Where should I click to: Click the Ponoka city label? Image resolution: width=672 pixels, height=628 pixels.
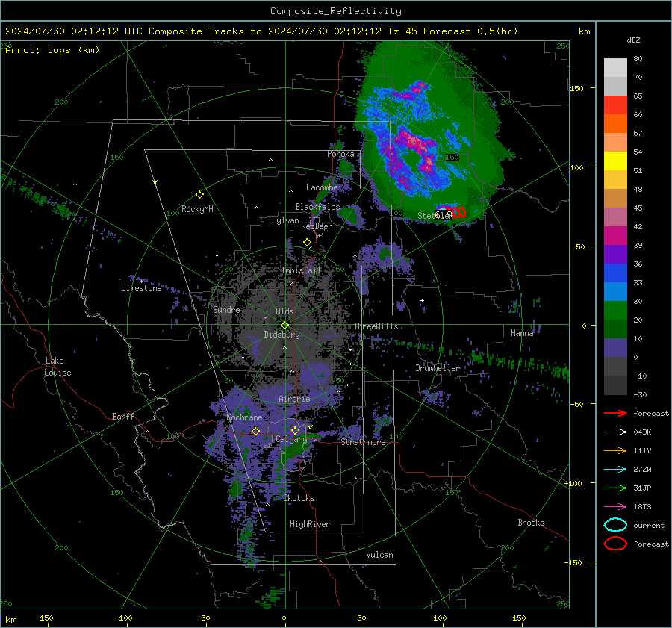(340, 154)
